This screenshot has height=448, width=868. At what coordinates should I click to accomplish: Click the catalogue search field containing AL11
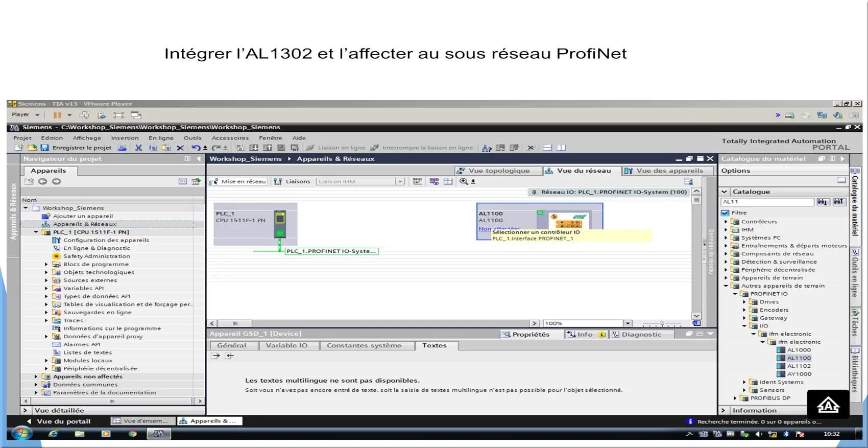pyautogui.click(x=767, y=202)
